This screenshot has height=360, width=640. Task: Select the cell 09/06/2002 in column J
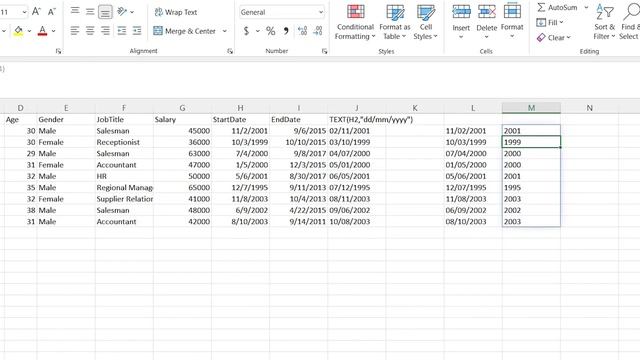356,210
